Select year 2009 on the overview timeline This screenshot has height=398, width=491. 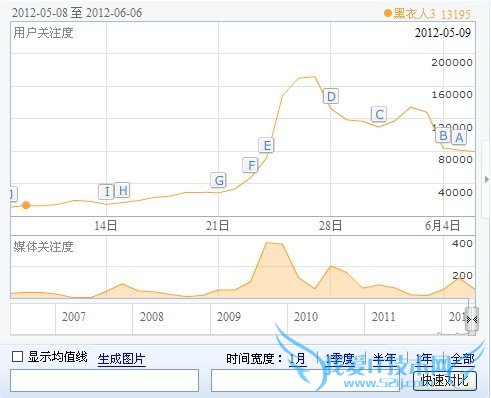(x=229, y=316)
